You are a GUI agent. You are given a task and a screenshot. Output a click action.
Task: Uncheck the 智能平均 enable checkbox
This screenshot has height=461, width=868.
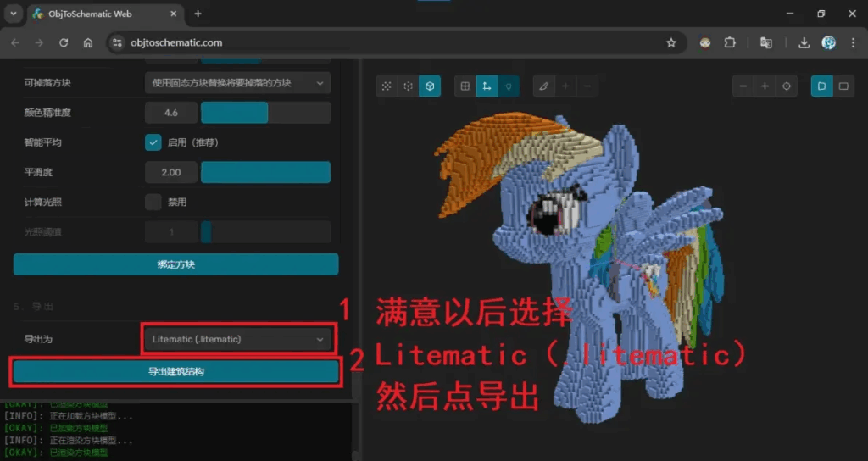153,142
